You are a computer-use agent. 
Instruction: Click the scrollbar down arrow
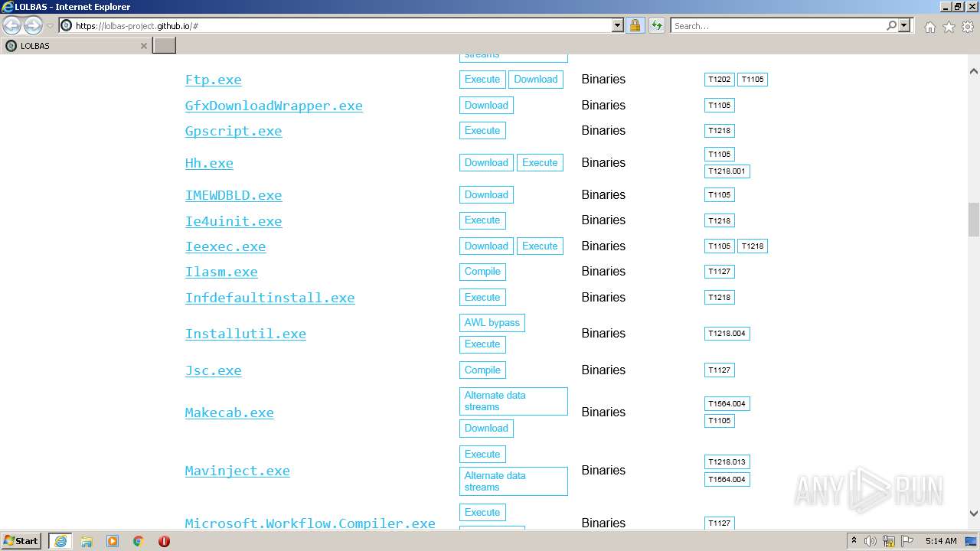pos(974,514)
